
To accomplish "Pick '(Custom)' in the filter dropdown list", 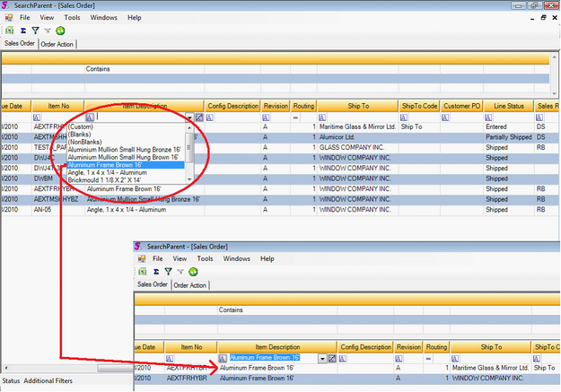I will click(x=81, y=127).
